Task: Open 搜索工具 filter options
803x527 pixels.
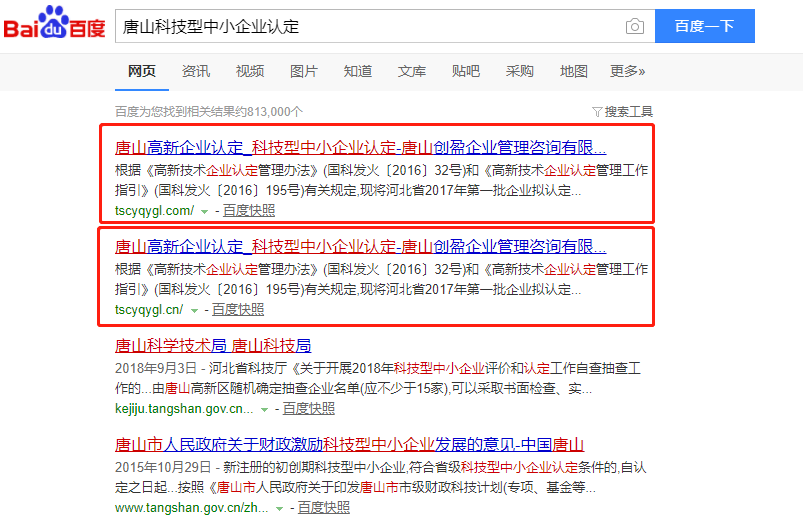Action: click(622, 111)
